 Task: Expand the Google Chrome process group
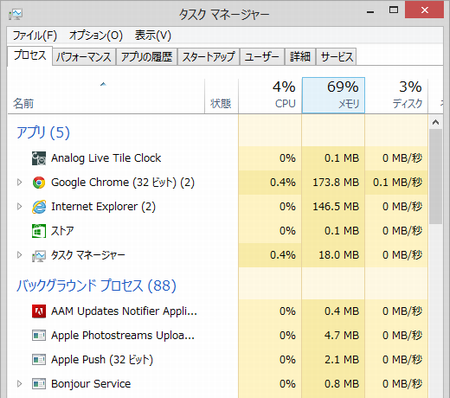coord(19,182)
